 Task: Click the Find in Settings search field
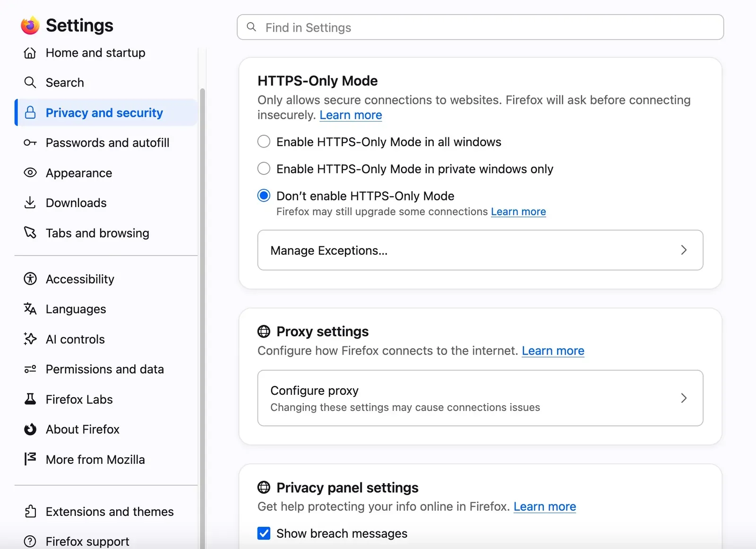pos(480,27)
